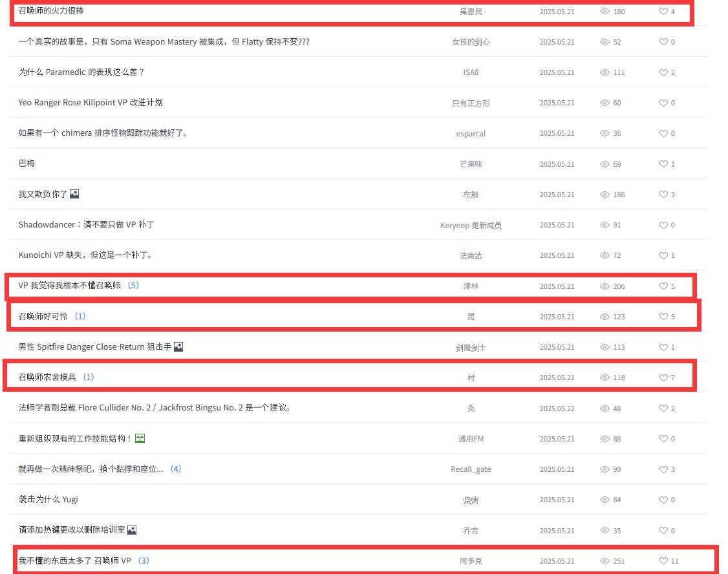Click comment count (5) on the VP summoner post

pyautogui.click(x=133, y=285)
